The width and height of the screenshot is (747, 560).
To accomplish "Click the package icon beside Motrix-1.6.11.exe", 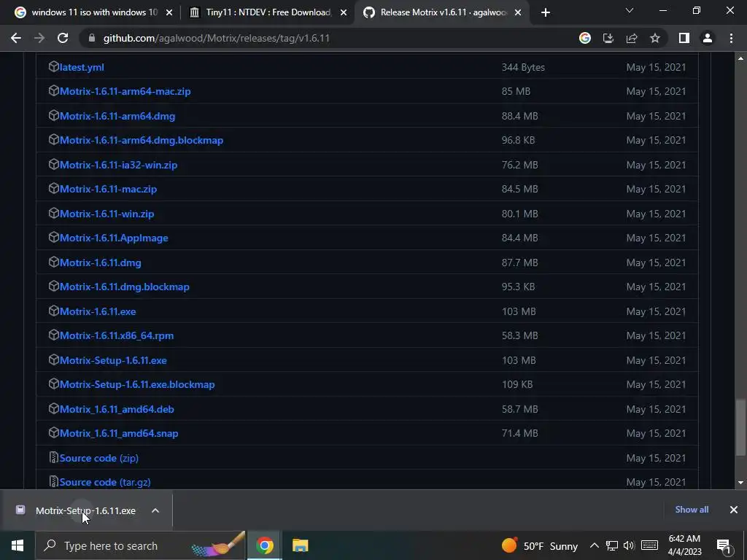I will pos(53,311).
